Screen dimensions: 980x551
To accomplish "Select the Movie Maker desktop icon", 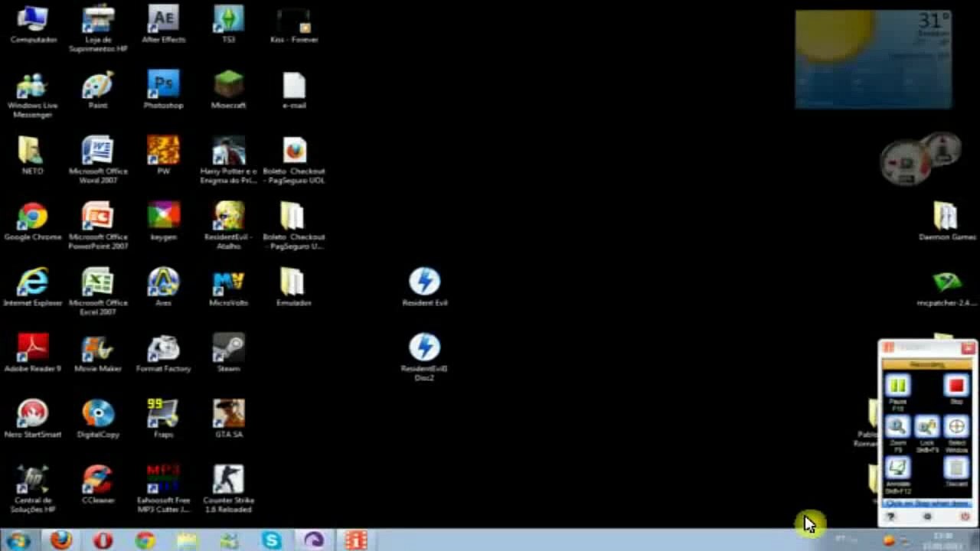I will point(98,354).
